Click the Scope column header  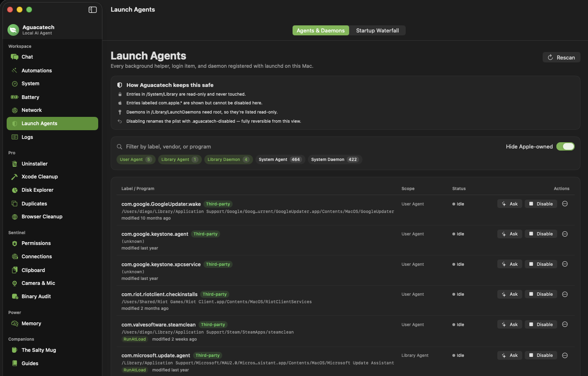coord(408,189)
